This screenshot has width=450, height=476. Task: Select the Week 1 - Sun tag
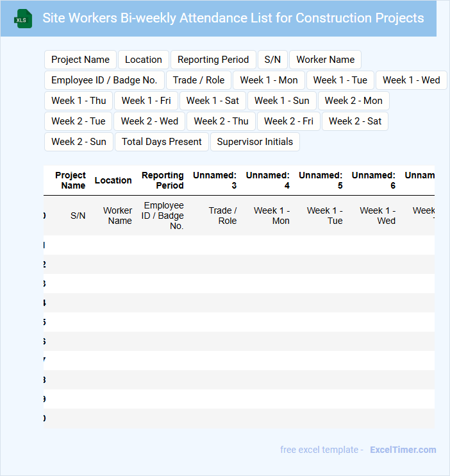tap(282, 101)
